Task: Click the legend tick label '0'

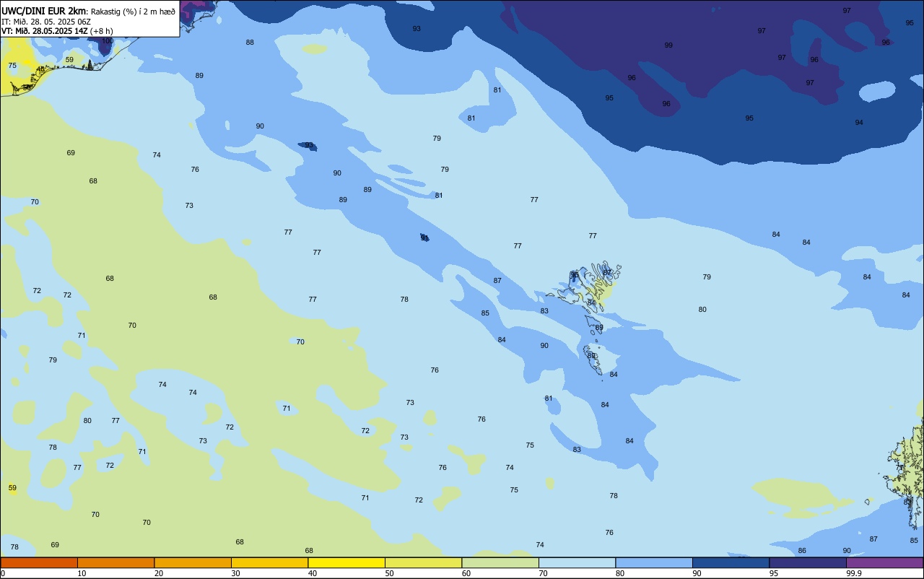Action: click(x=3, y=573)
